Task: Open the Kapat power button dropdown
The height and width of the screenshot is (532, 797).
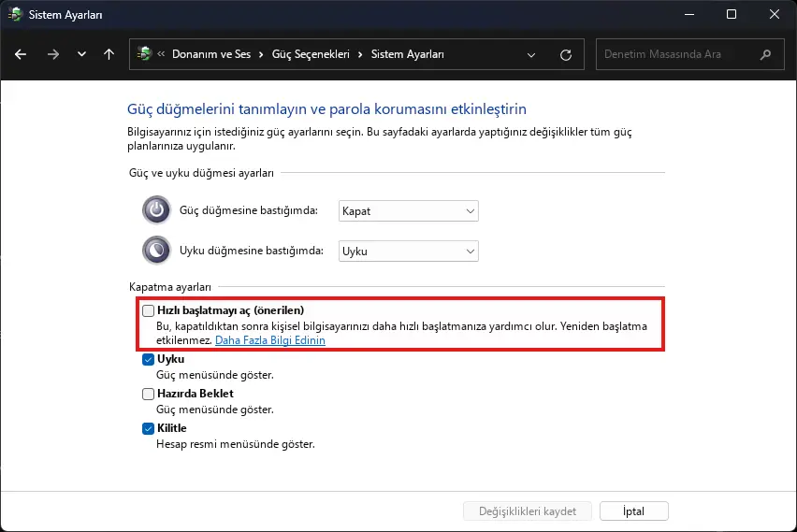Action: pyautogui.click(x=408, y=211)
